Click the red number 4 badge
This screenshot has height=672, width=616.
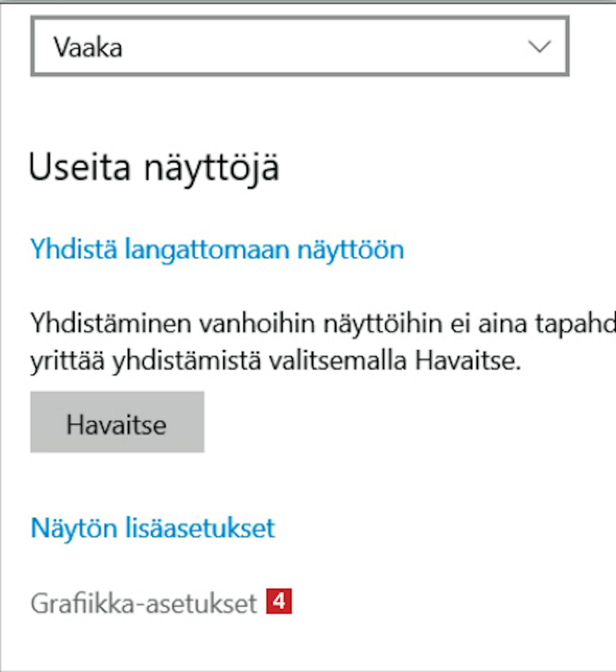(x=279, y=601)
